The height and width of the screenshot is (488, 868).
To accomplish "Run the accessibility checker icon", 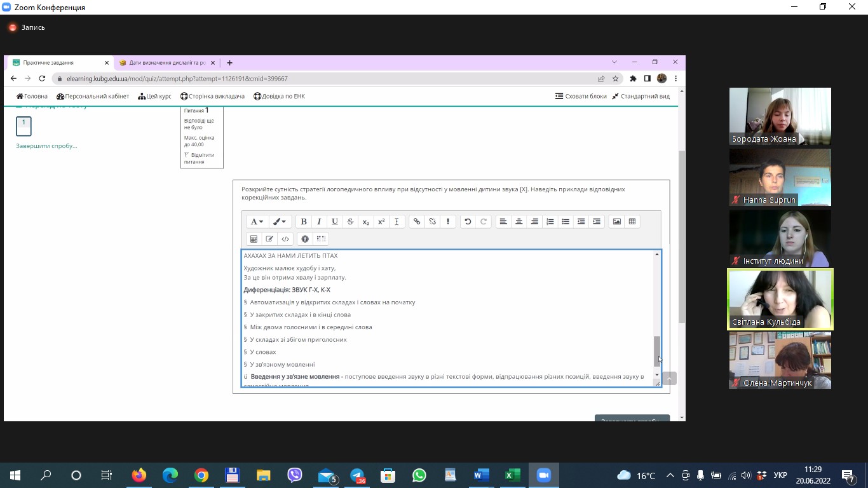I will click(305, 239).
